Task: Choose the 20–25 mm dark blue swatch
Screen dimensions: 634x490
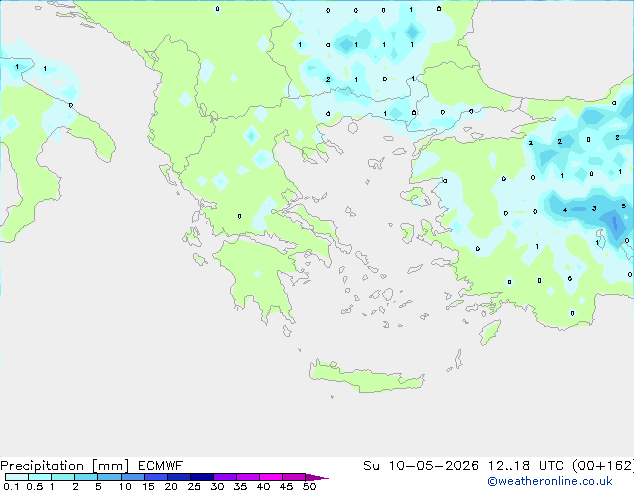Action: pyautogui.click(x=178, y=477)
